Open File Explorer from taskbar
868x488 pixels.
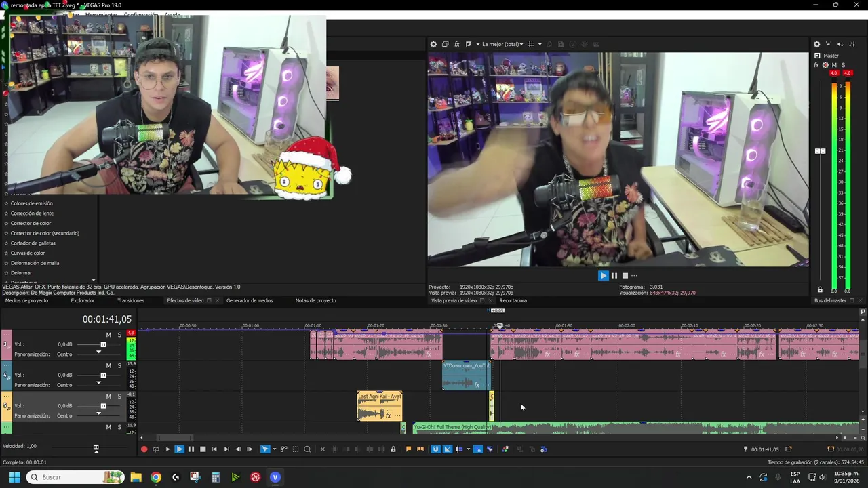[x=136, y=477]
